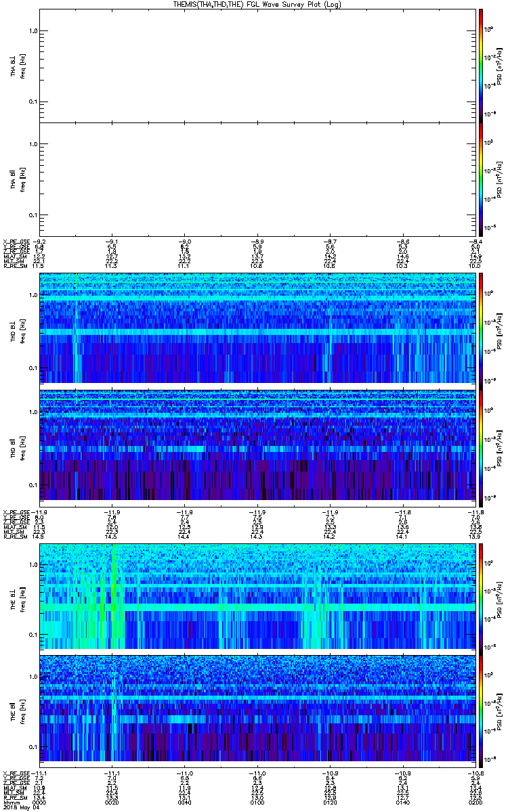Click the '1.0' frequency tick of the upper THD panel
The image size is (508, 812).
tap(33, 296)
